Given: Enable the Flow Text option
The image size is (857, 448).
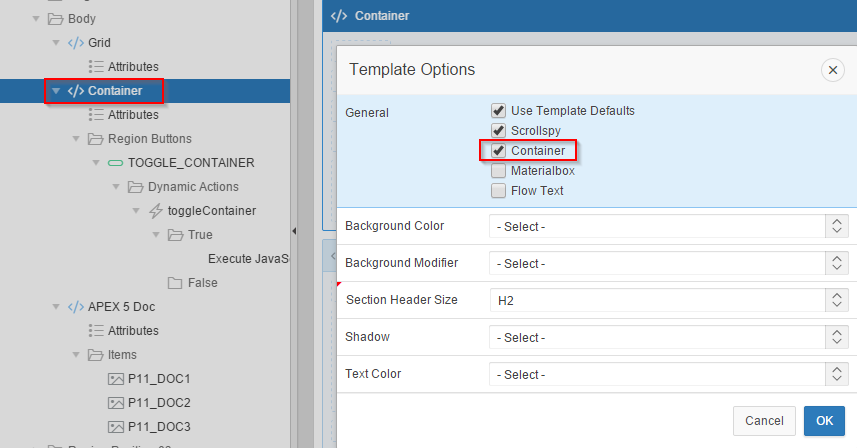Looking at the screenshot, I should (x=498, y=191).
